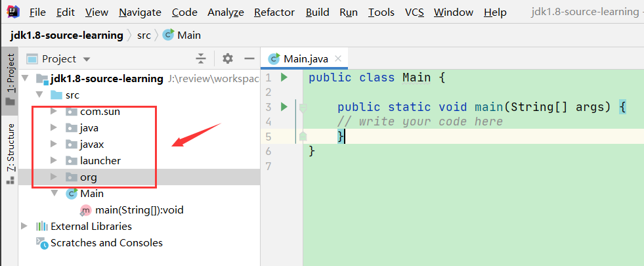
Task: Open the VCS menu
Action: click(x=414, y=12)
